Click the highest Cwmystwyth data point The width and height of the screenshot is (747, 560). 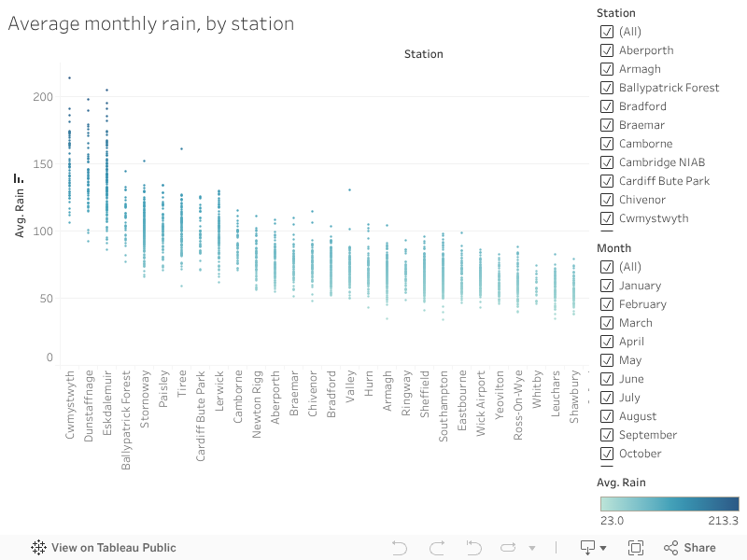point(69,77)
